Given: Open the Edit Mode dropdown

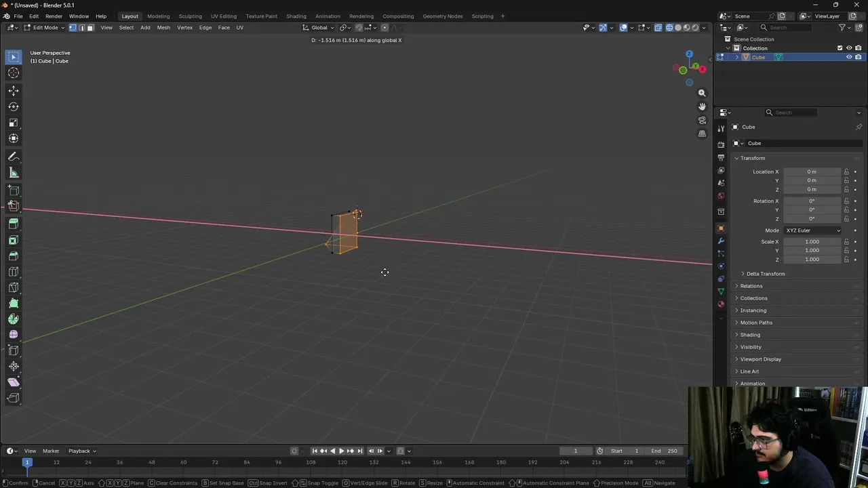Looking at the screenshot, I should point(44,28).
